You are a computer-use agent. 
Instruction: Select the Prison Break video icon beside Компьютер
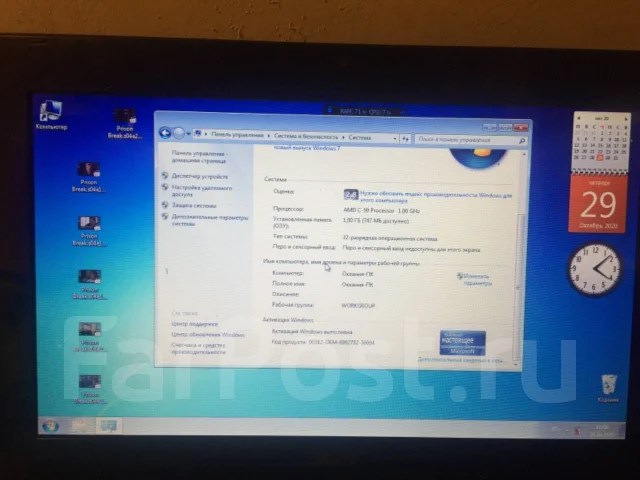coord(125,123)
